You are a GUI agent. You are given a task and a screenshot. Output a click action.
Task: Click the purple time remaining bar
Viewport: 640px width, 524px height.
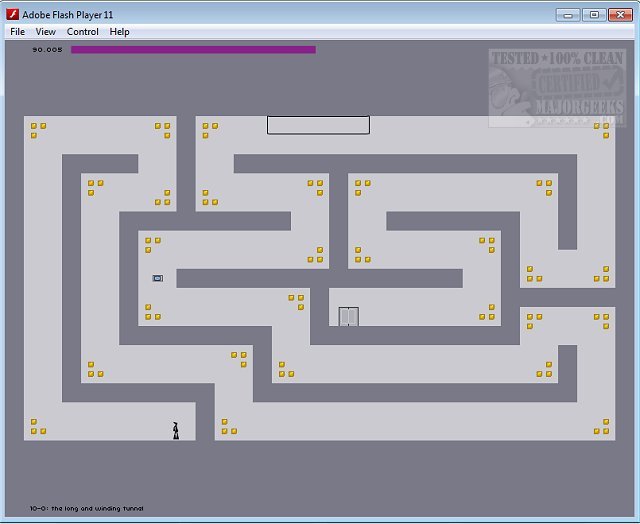(x=193, y=50)
